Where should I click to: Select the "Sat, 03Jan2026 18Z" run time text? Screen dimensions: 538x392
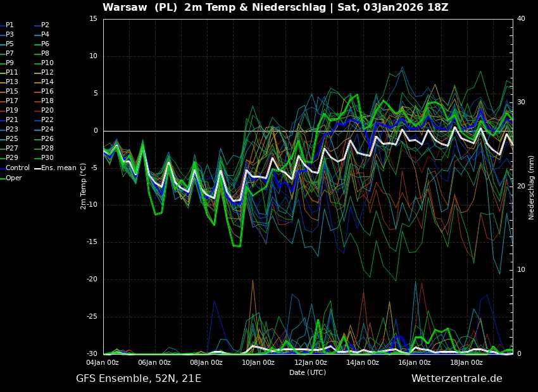pos(393,7)
